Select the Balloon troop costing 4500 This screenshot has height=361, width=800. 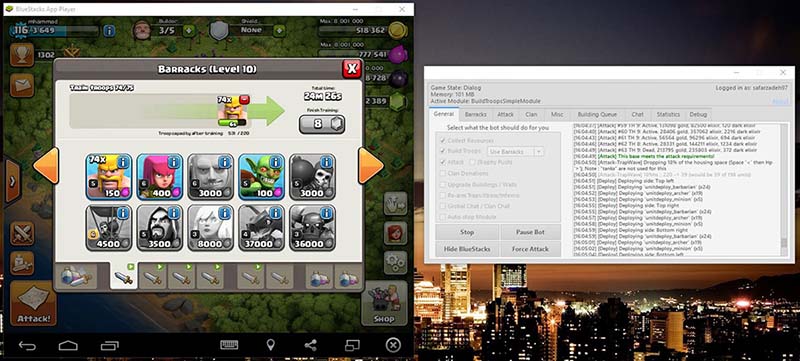(109, 227)
